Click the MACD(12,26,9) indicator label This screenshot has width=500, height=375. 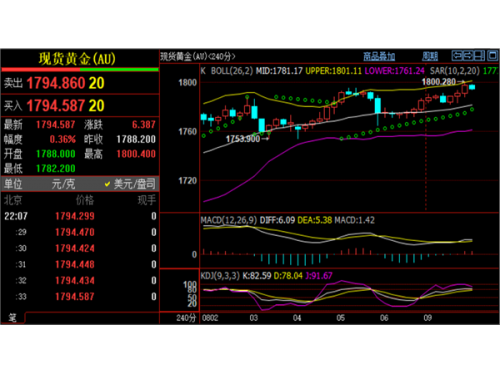pyautogui.click(x=229, y=220)
